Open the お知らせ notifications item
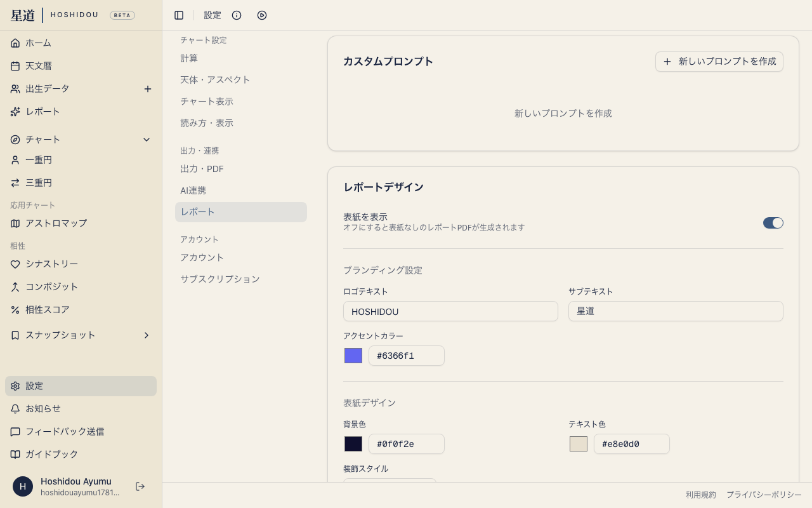 (81, 409)
